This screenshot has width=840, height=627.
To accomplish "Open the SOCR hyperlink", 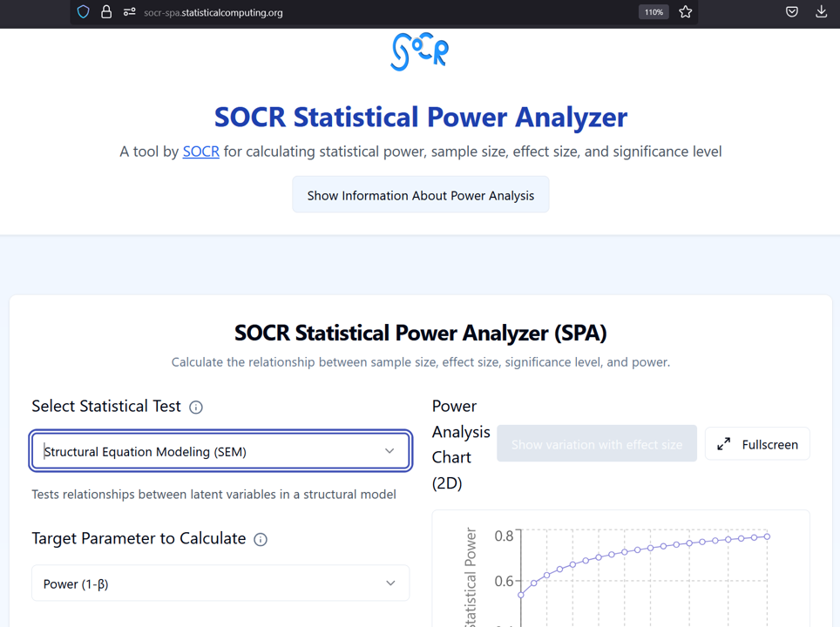I will [200, 152].
